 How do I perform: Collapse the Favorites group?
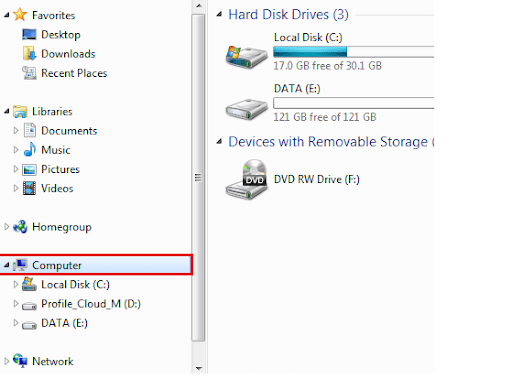(6, 15)
